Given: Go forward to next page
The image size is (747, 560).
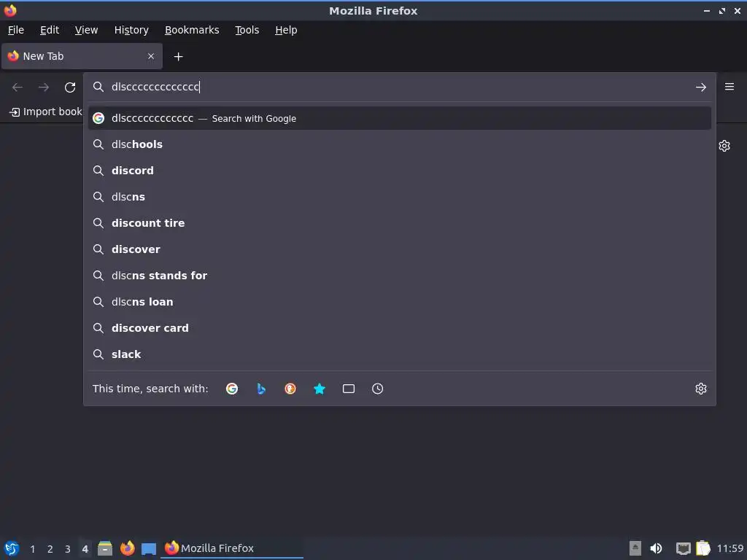Looking at the screenshot, I should coord(44,87).
